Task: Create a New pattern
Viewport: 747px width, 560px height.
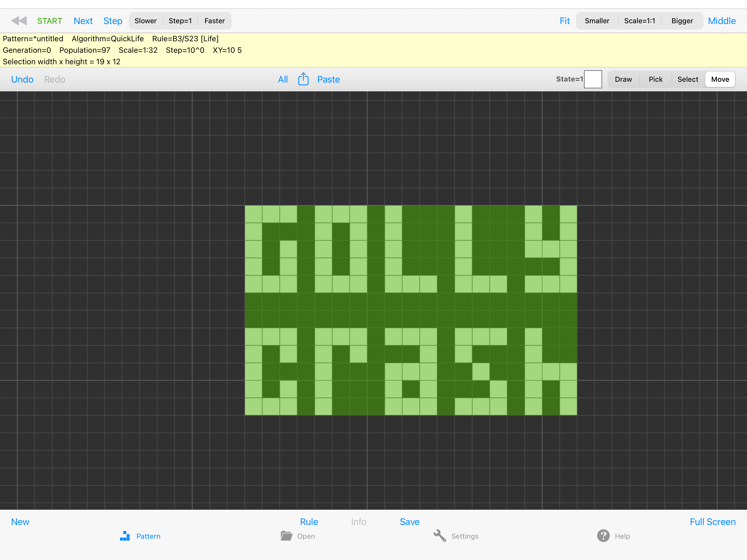Action: [x=20, y=522]
